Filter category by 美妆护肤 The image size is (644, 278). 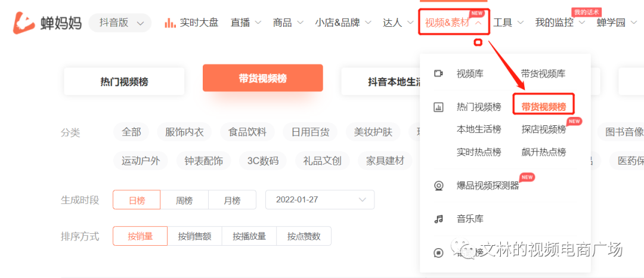coord(373,132)
